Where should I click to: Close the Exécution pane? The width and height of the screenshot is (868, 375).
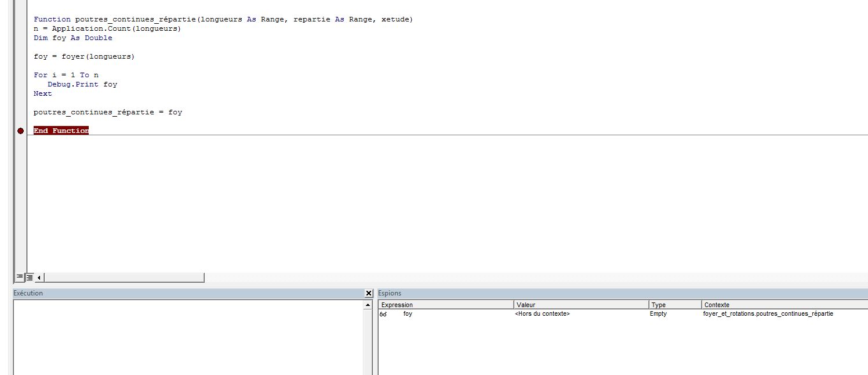368,294
